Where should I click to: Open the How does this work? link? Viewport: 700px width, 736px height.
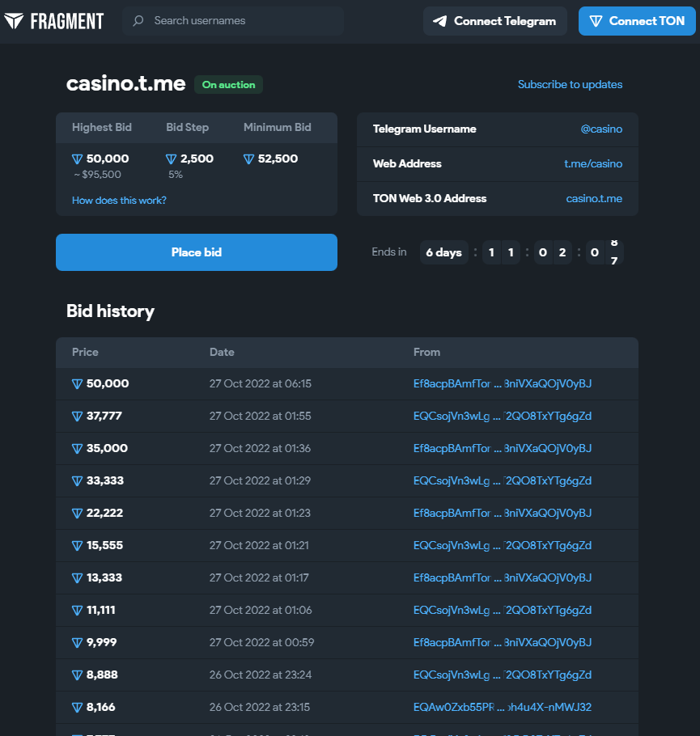[x=119, y=201]
